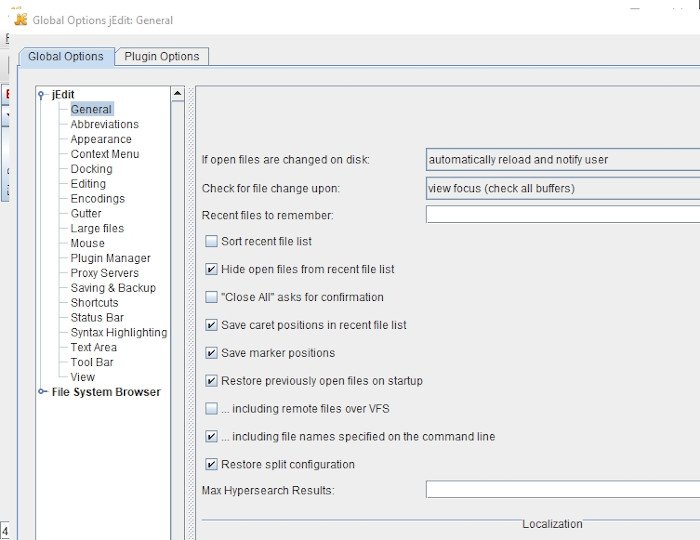Focus the Recent files to remember field
Screen dimensions: 700x540
click(x=563, y=214)
